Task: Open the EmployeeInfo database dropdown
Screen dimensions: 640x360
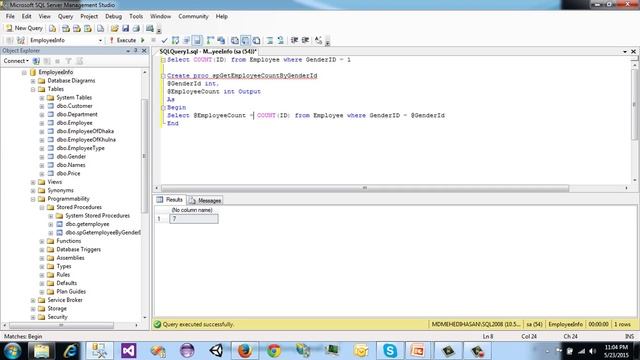Action: click(x=100, y=40)
